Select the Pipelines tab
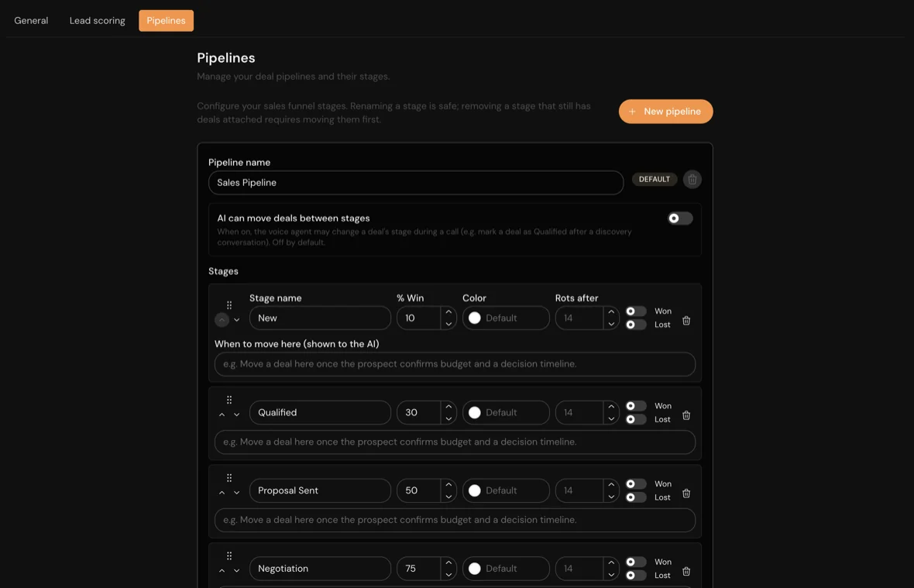This screenshot has height=588, width=914. tap(166, 20)
